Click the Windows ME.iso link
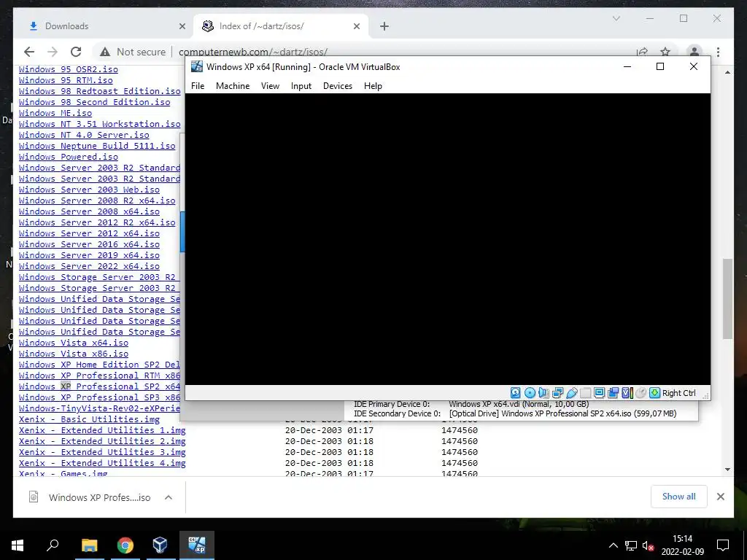The height and width of the screenshot is (560, 747). pyautogui.click(x=55, y=113)
